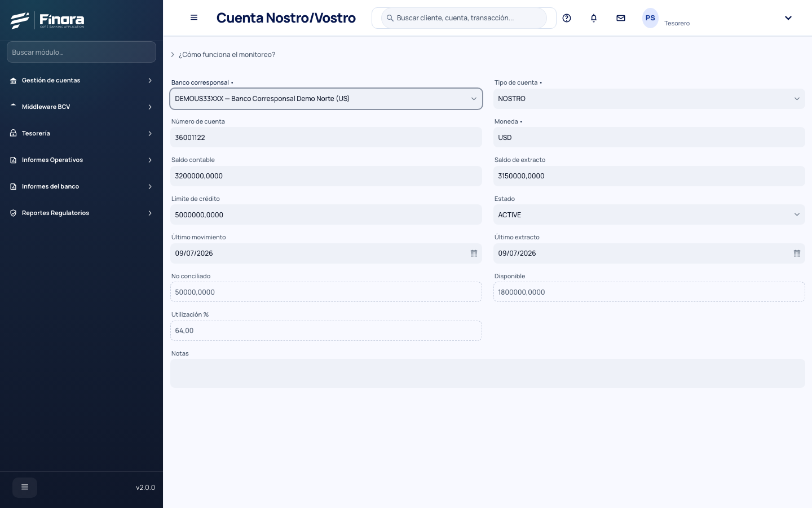Viewport: 812px width, 508px height.
Task: Focus the global client search box
Action: tap(464, 18)
